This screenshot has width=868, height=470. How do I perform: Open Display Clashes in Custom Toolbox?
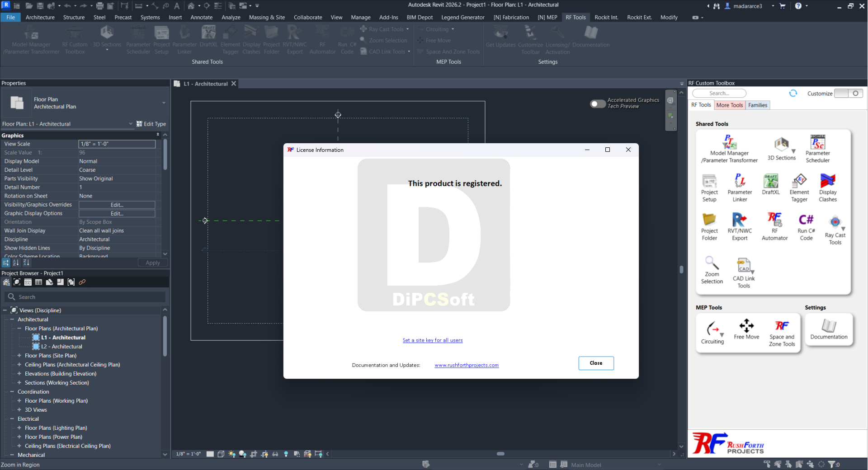pos(828,188)
